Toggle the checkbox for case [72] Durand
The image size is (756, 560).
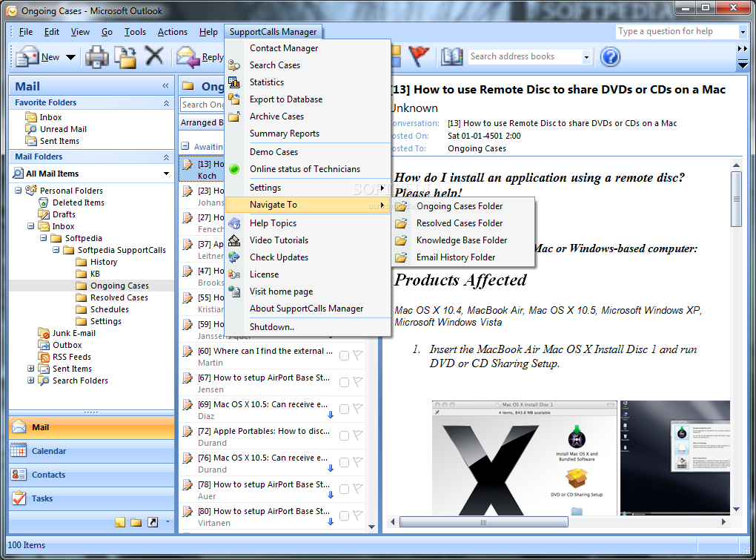pos(344,436)
